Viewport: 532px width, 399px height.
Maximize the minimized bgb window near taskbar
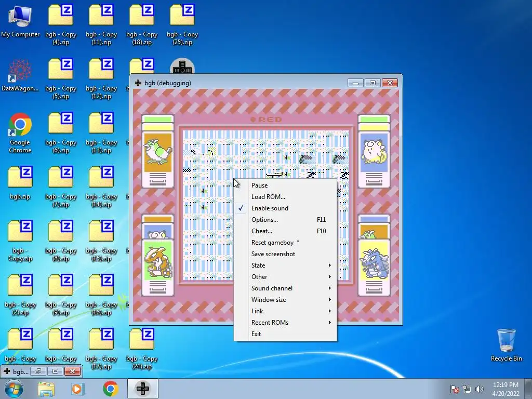point(55,371)
